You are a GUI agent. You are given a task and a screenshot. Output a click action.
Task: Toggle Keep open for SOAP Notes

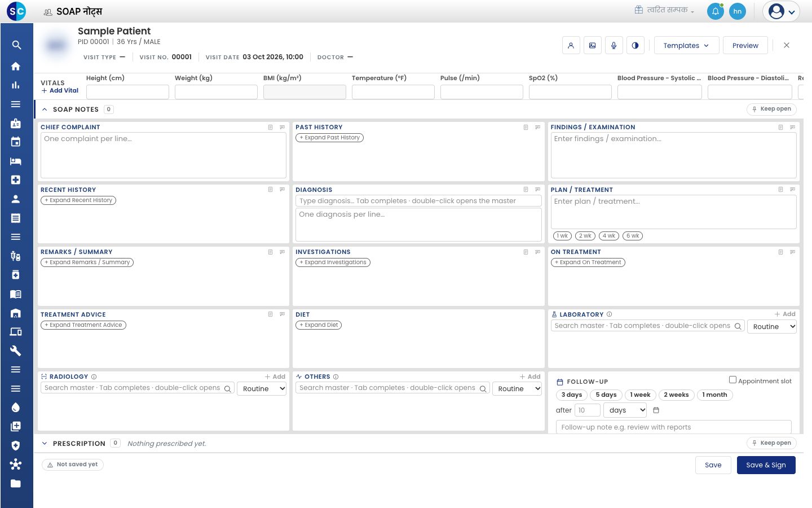pyautogui.click(x=771, y=109)
